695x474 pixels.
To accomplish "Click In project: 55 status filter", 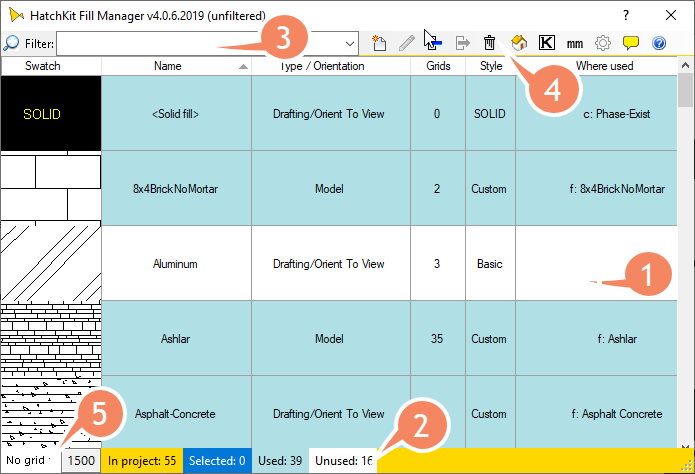I will point(142,460).
